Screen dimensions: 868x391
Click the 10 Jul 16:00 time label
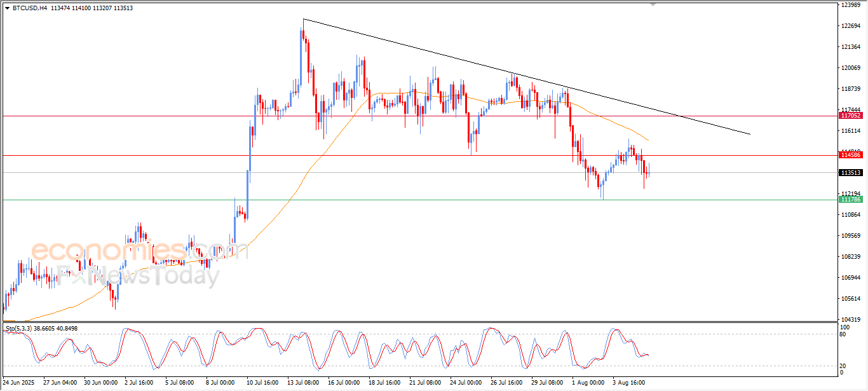pyautogui.click(x=261, y=383)
